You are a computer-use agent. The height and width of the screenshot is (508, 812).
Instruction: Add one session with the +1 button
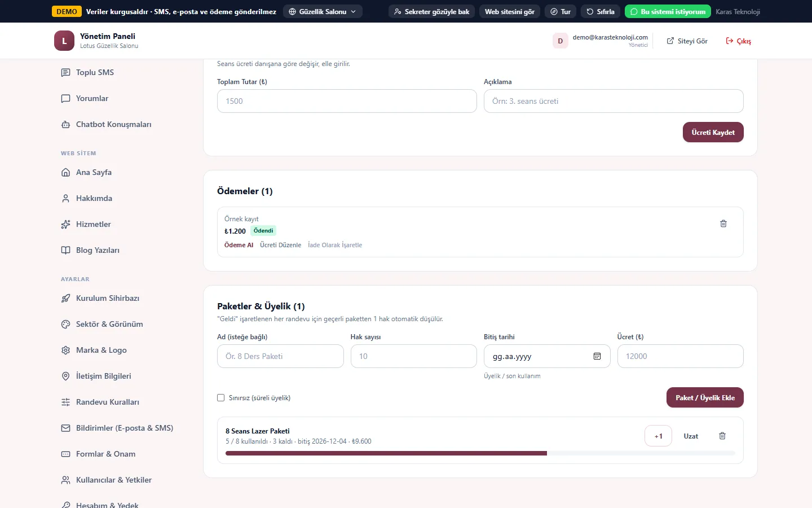(x=658, y=436)
